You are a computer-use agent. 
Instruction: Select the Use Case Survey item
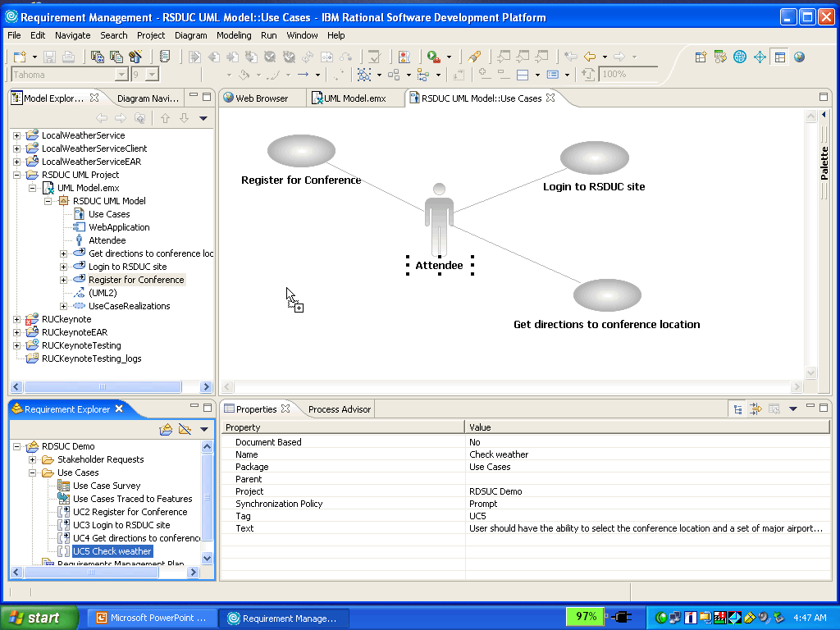(107, 486)
